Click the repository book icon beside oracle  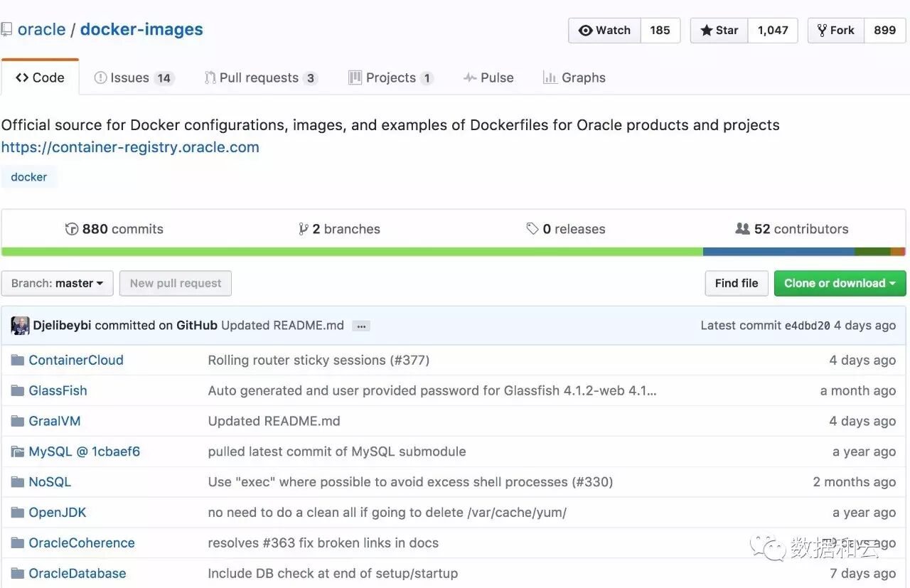(x=6, y=30)
